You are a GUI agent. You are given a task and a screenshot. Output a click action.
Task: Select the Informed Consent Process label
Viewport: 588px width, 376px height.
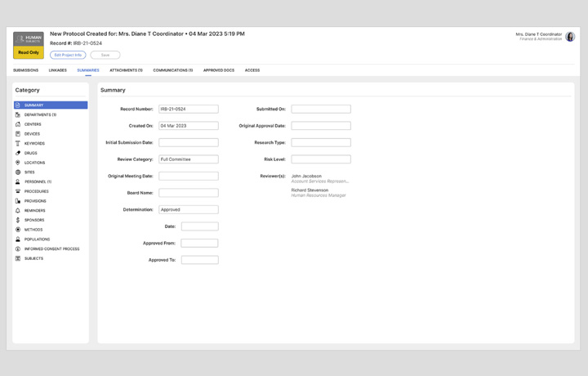point(52,248)
